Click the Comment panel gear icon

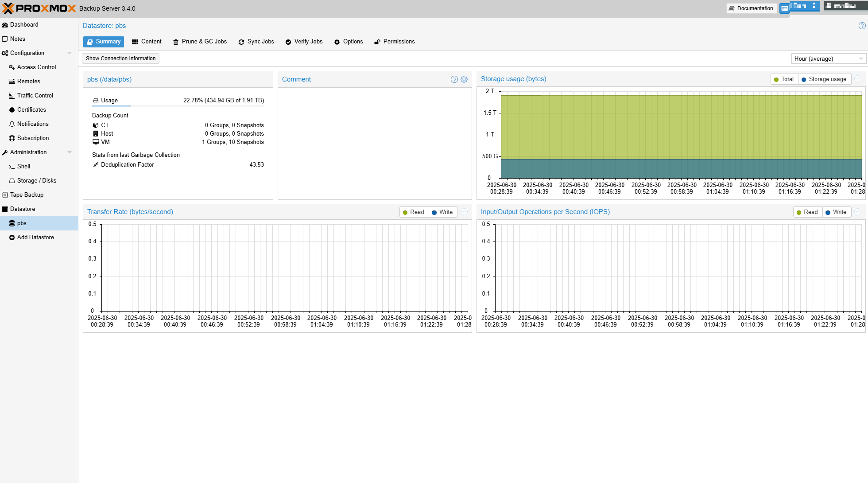click(464, 79)
